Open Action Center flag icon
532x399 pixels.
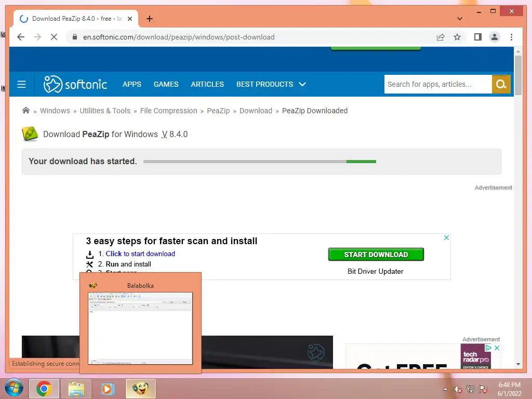[x=483, y=389]
